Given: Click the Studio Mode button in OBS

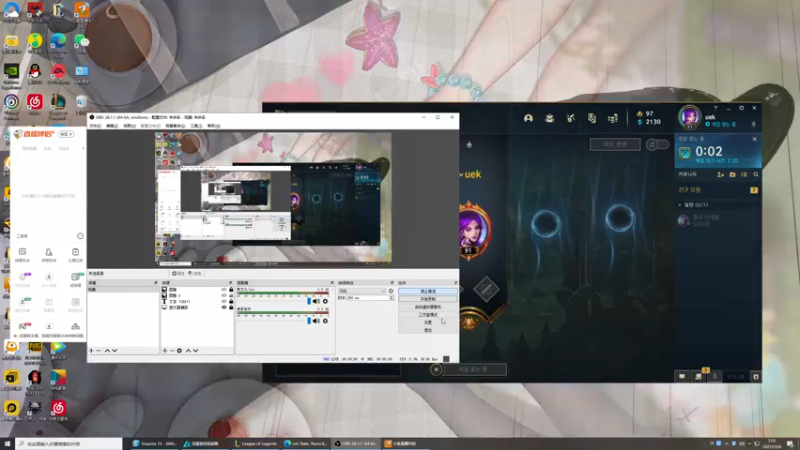Looking at the screenshot, I should click(x=428, y=315).
